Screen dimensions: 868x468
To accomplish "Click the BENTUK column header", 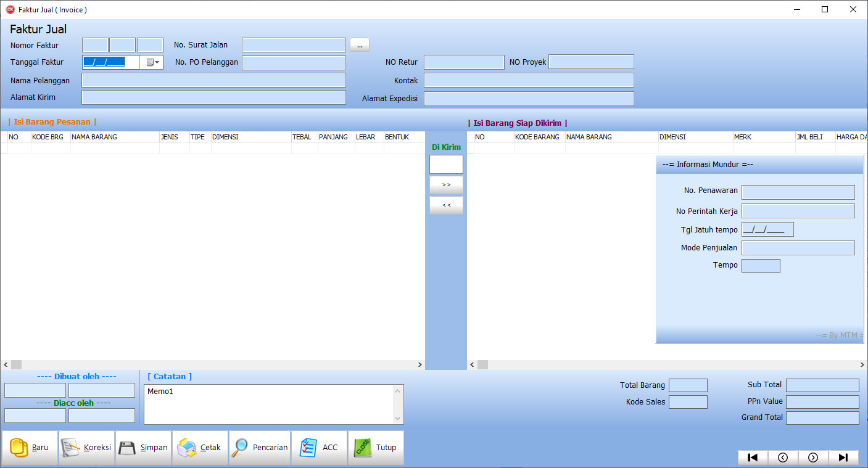I will (x=404, y=137).
